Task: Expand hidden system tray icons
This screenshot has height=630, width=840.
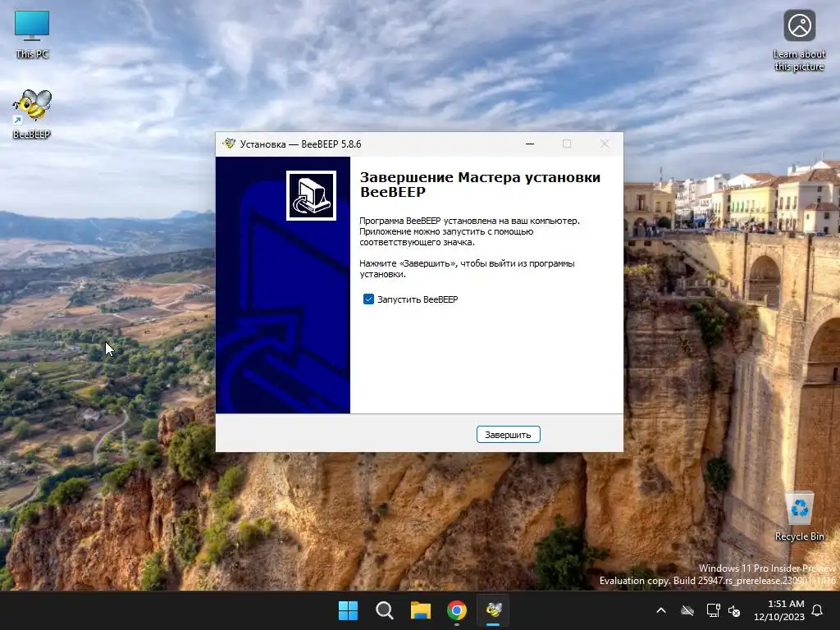Action: (661, 610)
